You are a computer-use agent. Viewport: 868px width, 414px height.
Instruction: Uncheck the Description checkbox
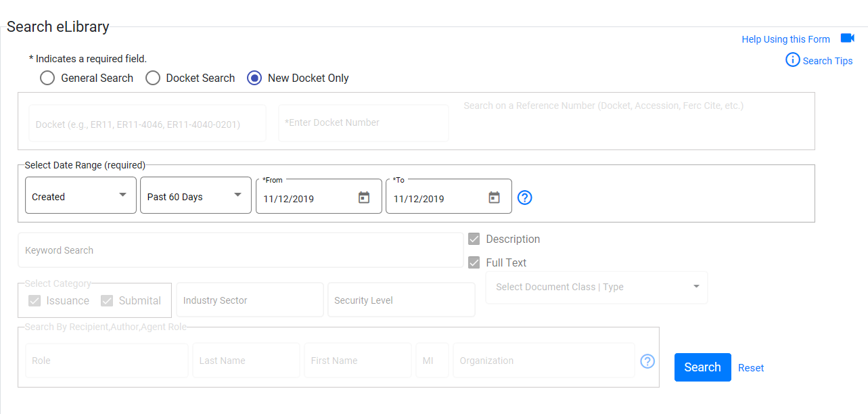[x=474, y=238]
